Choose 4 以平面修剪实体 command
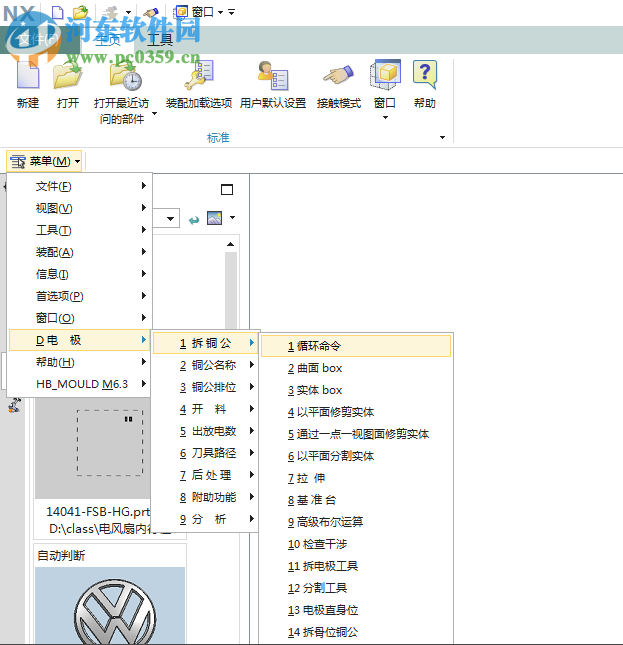Image resolution: width=623 pixels, height=645 pixels. (356, 412)
